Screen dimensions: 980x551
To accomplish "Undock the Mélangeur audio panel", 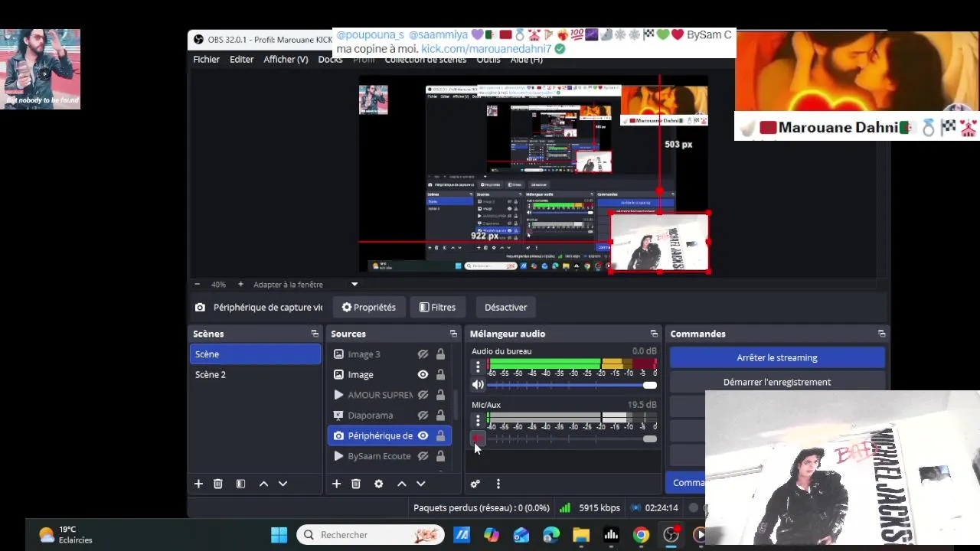I will 654,334.
